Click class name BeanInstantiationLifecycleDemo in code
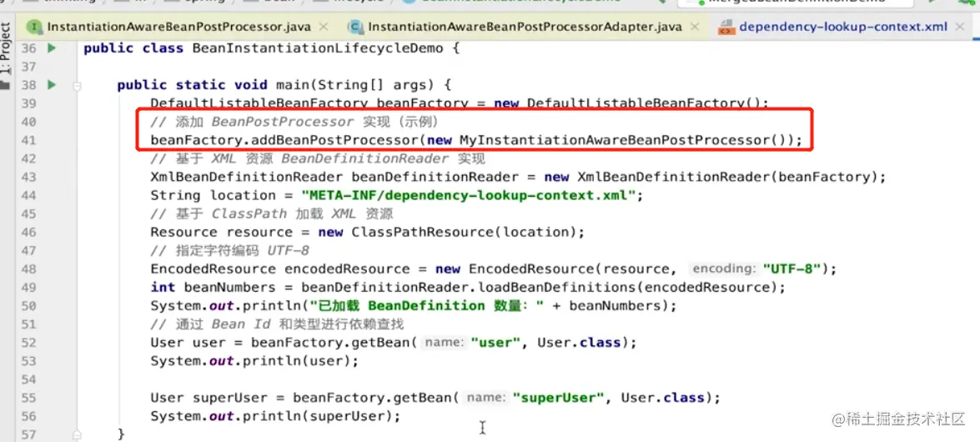 pos(319,48)
